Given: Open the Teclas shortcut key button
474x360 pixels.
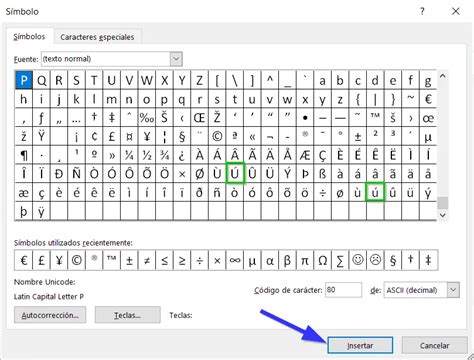Looking at the screenshot, I should (x=127, y=315).
